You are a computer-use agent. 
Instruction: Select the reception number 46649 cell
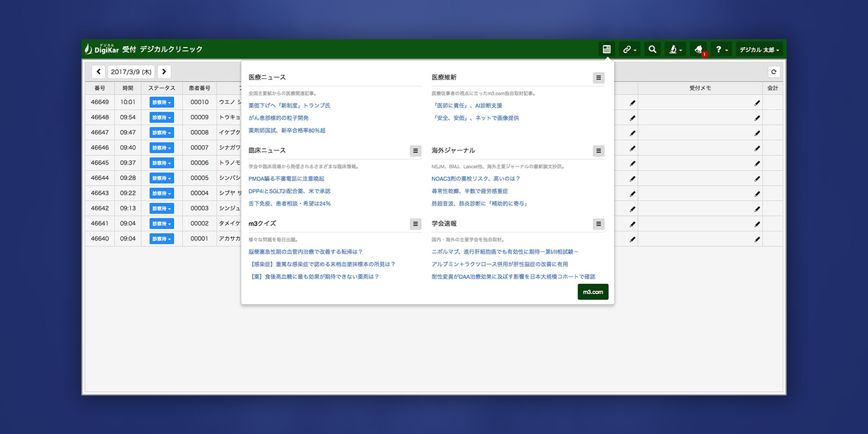[99, 102]
